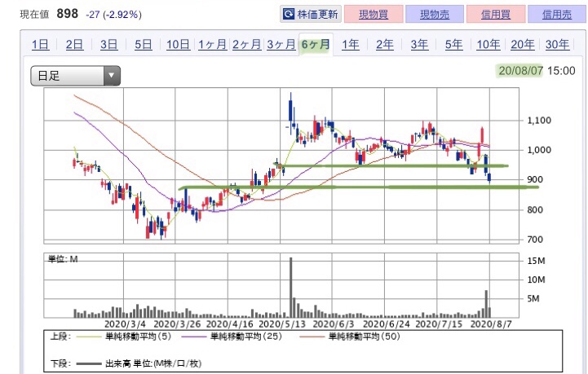Viewport: 588px width, 374px height.
Task: Switch chart to 3ヶ月 range
Action: pos(281,45)
